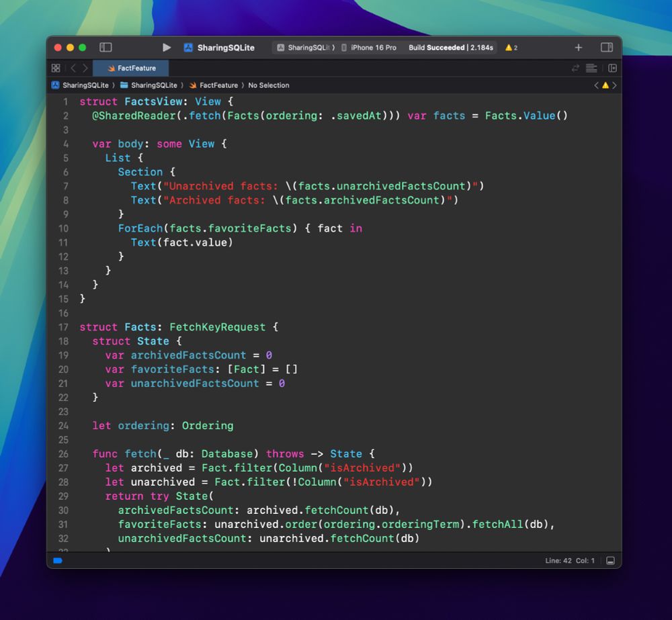The width and height of the screenshot is (672, 620).
Task: Click 'return try State(' text
Action: coord(159,496)
